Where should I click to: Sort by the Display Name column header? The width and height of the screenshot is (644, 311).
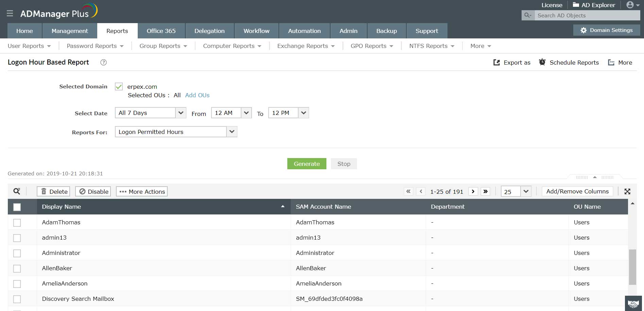164,207
